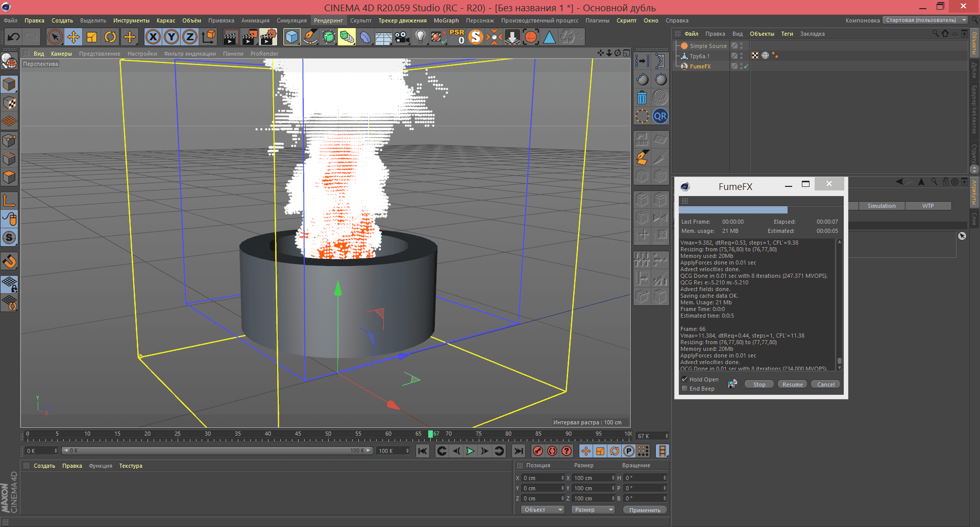
Task: Toggle X axis lock
Action: point(153,37)
